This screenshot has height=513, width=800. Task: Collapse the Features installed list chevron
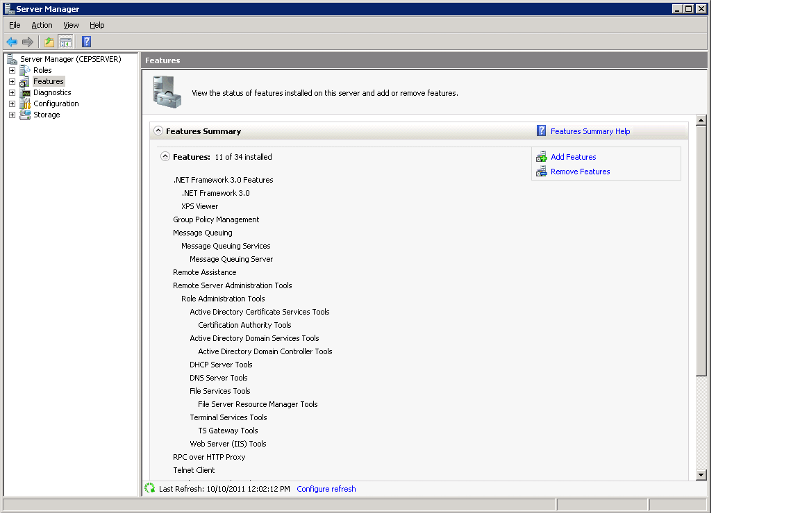point(165,157)
